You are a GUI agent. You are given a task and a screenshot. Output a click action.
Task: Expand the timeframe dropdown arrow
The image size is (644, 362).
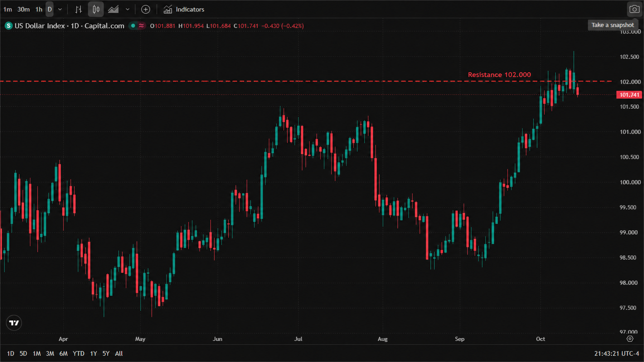coord(60,9)
